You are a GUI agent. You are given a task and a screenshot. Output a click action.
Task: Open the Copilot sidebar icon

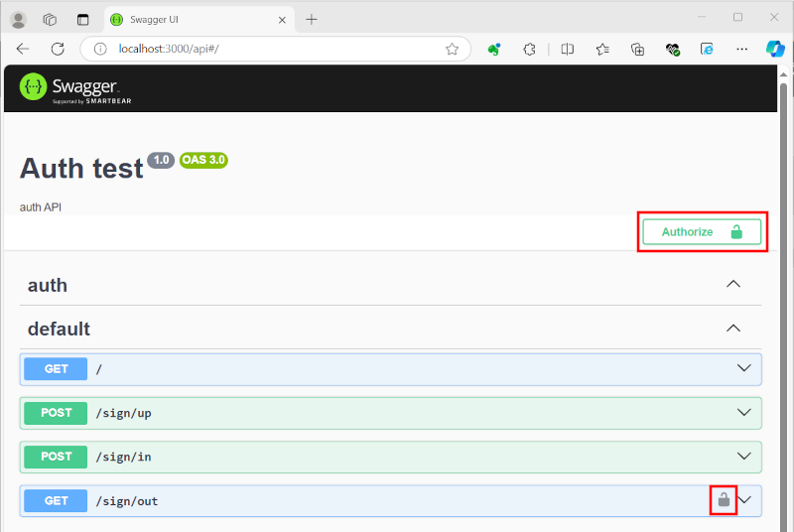point(775,49)
